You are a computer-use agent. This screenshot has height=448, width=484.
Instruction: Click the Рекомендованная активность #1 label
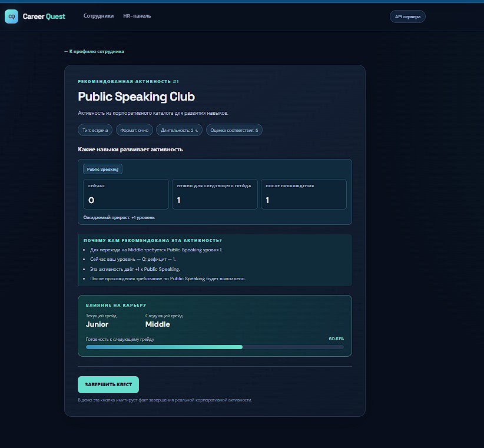(128, 81)
